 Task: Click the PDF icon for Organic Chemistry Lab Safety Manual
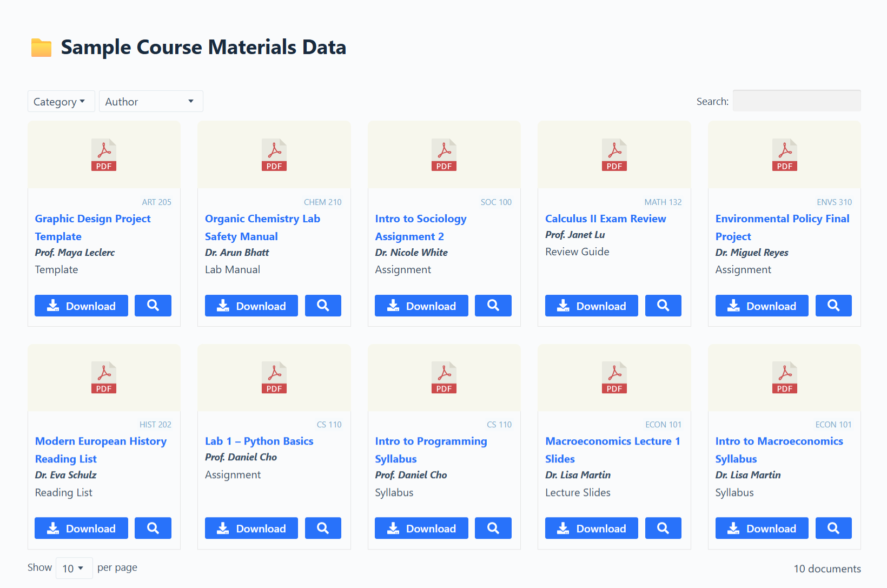[274, 155]
